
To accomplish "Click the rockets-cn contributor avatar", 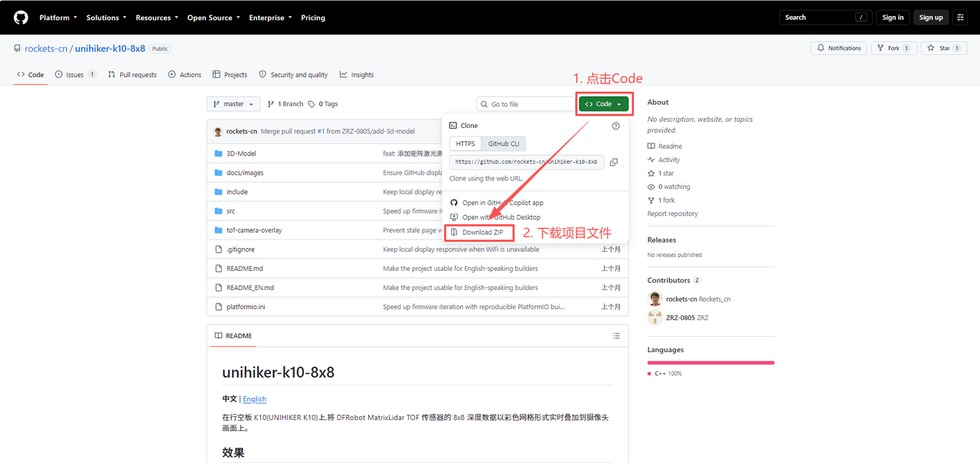I will [655, 299].
